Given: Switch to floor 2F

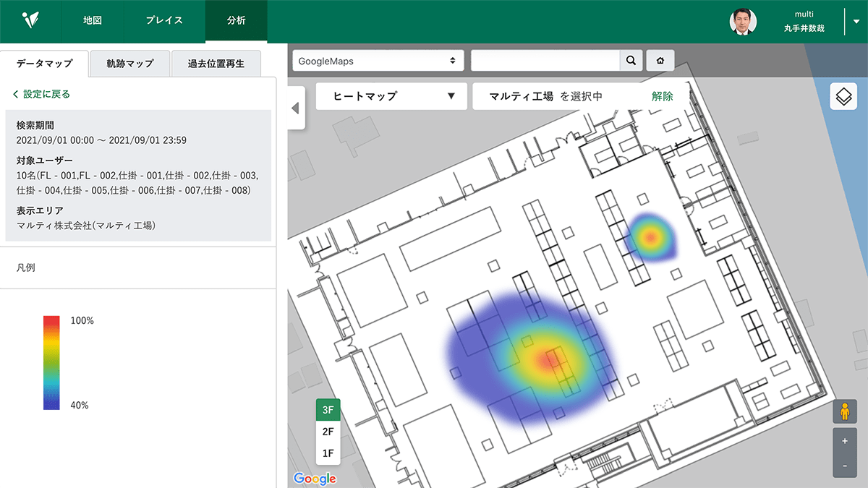Looking at the screenshot, I should click(328, 432).
